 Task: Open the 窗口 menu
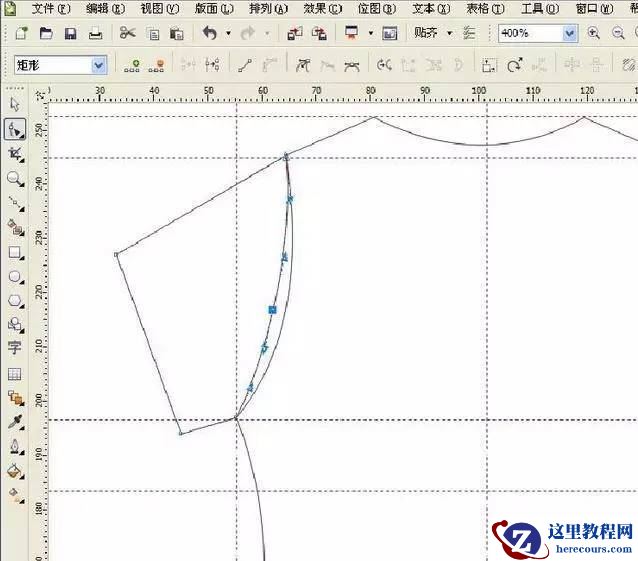click(594, 9)
